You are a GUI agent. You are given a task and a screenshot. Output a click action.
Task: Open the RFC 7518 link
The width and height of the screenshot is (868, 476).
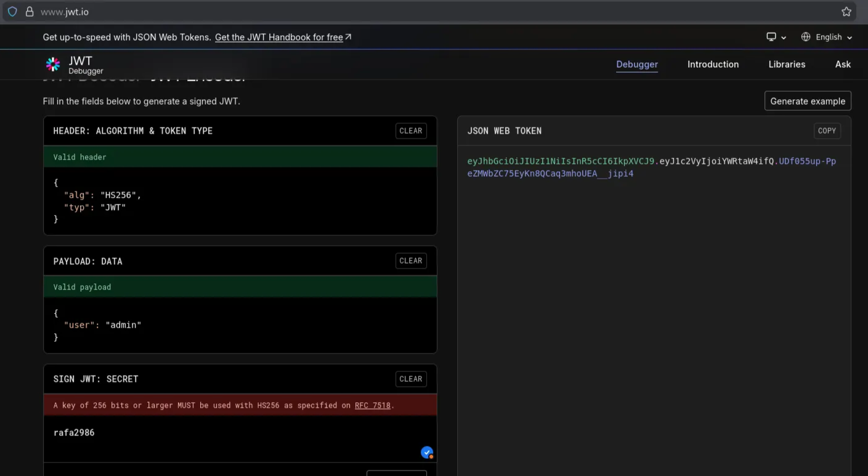pyautogui.click(x=372, y=405)
